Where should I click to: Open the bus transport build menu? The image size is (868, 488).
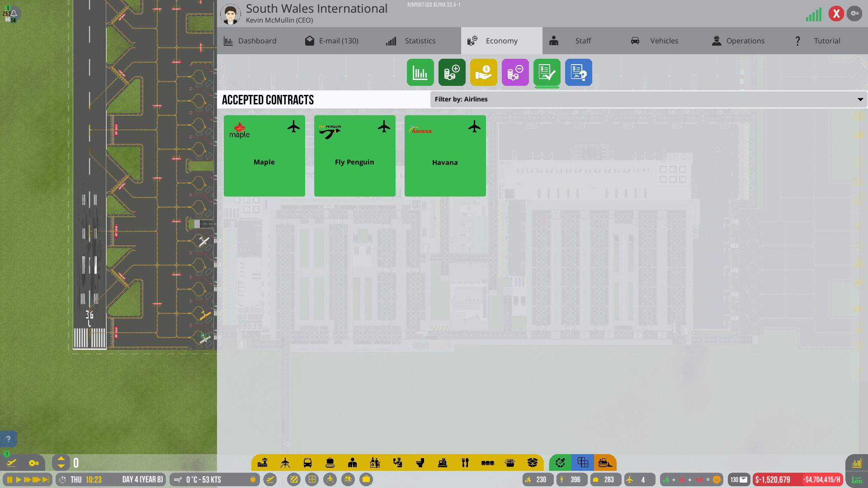307,463
